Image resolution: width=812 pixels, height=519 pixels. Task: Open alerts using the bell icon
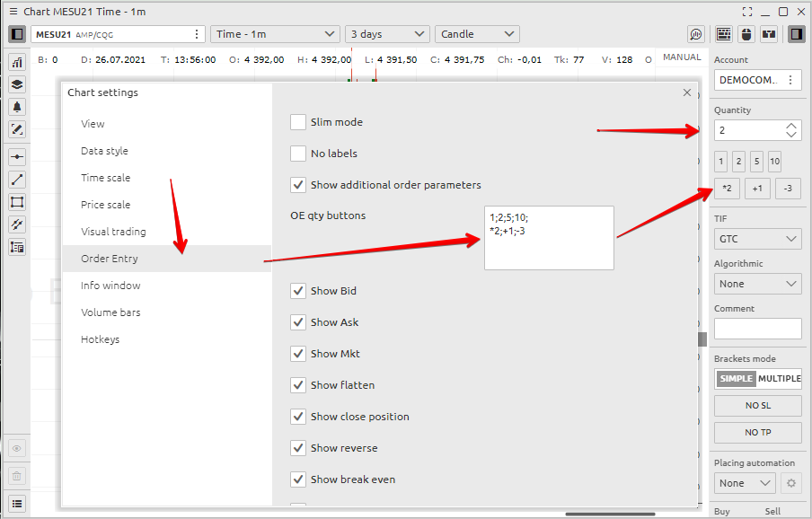click(17, 107)
